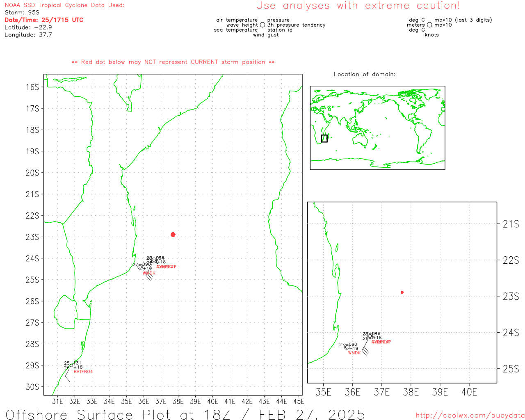Click 'Offshore Surface Plot at 18Z' title
The height and width of the screenshot is (420, 525).
tap(118, 414)
